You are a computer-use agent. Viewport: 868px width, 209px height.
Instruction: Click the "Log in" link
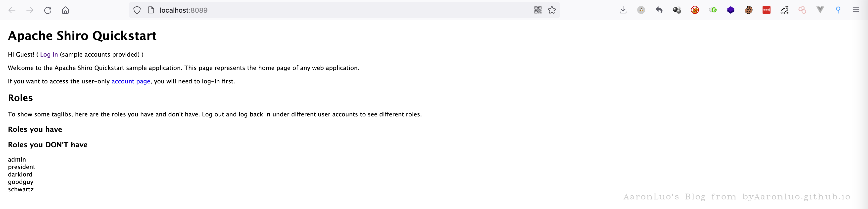[x=49, y=55]
